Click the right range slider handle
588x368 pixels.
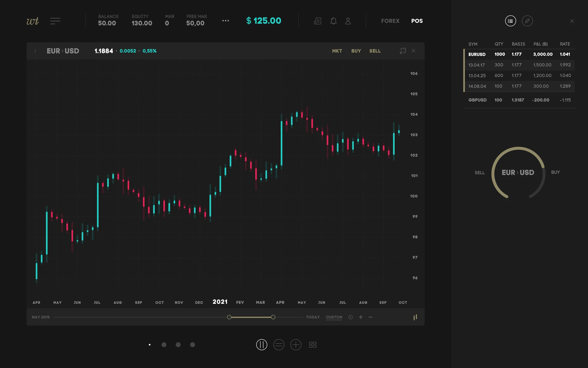click(x=273, y=317)
